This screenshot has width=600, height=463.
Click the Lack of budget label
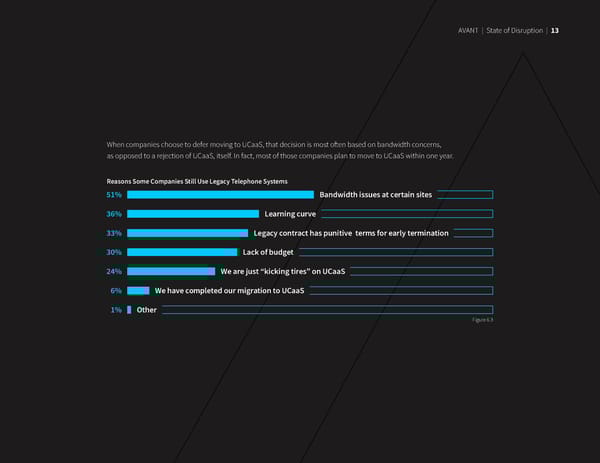pos(268,252)
